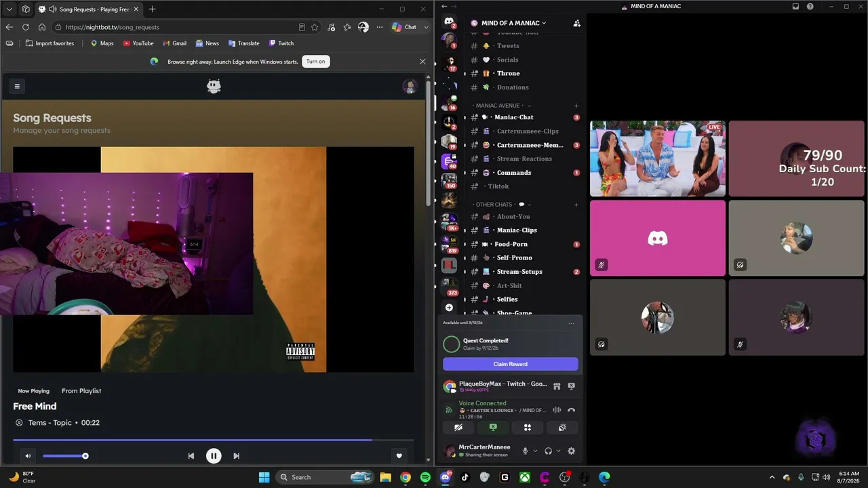Turn on the Discord camera
The height and width of the screenshot is (488, 868).
tap(458, 428)
